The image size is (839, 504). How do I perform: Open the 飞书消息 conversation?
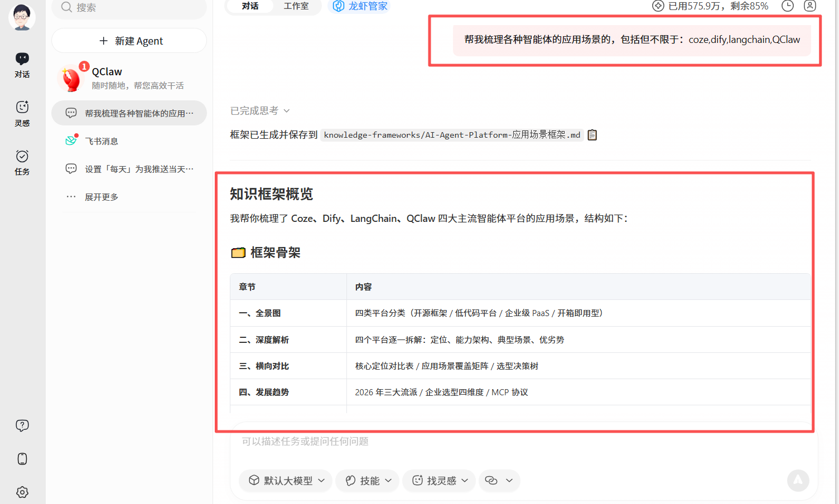(x=129, y=141)
